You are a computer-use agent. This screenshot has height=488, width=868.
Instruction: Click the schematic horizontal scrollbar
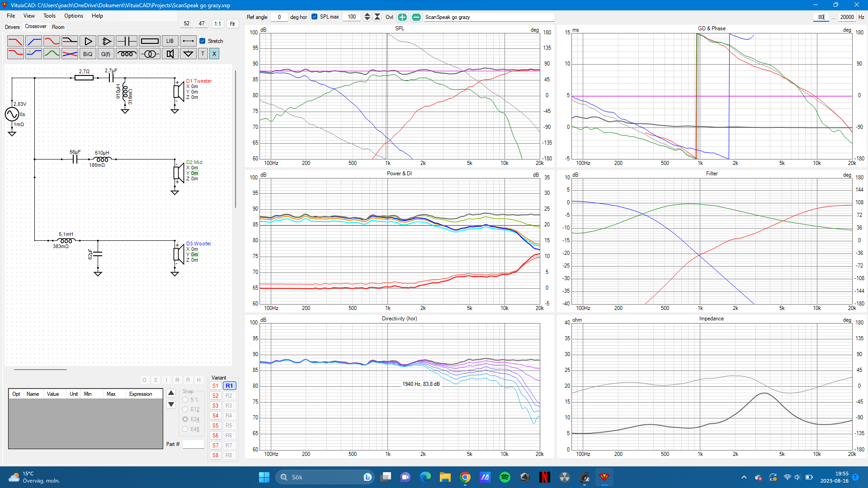(40, 370)
